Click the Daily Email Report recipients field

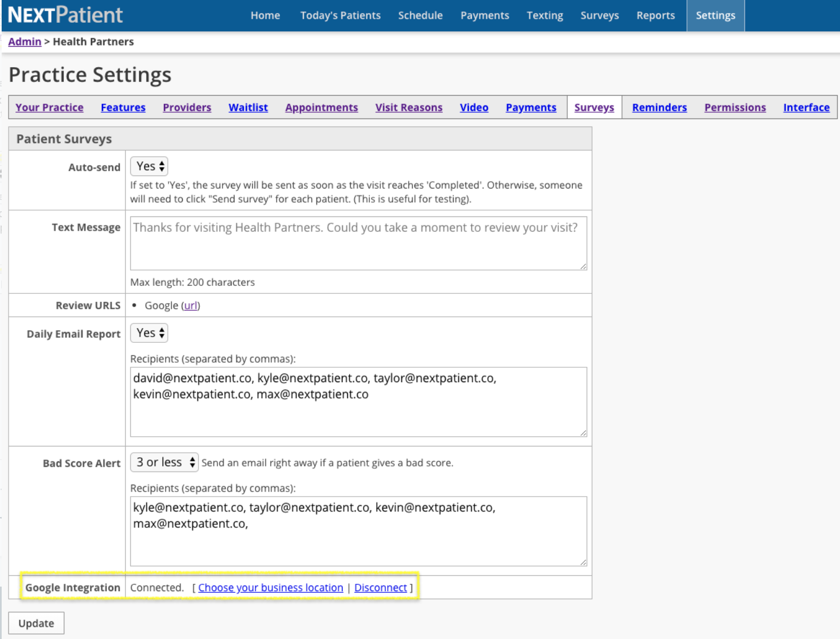tap(359, 402)
